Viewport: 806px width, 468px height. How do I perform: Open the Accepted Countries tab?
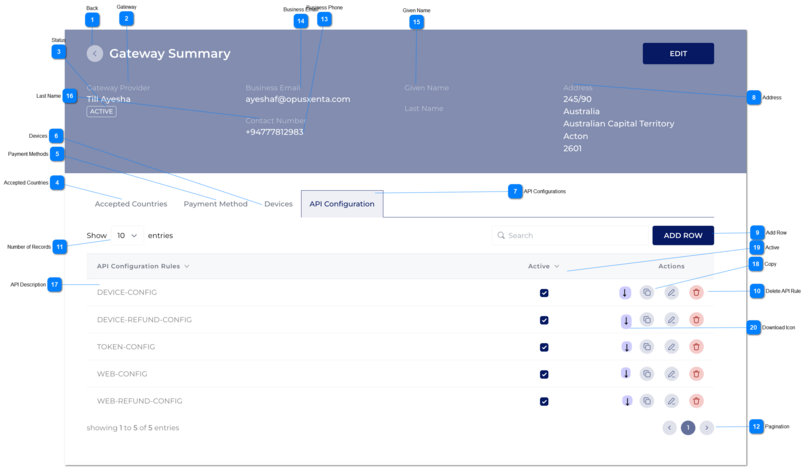131,204
